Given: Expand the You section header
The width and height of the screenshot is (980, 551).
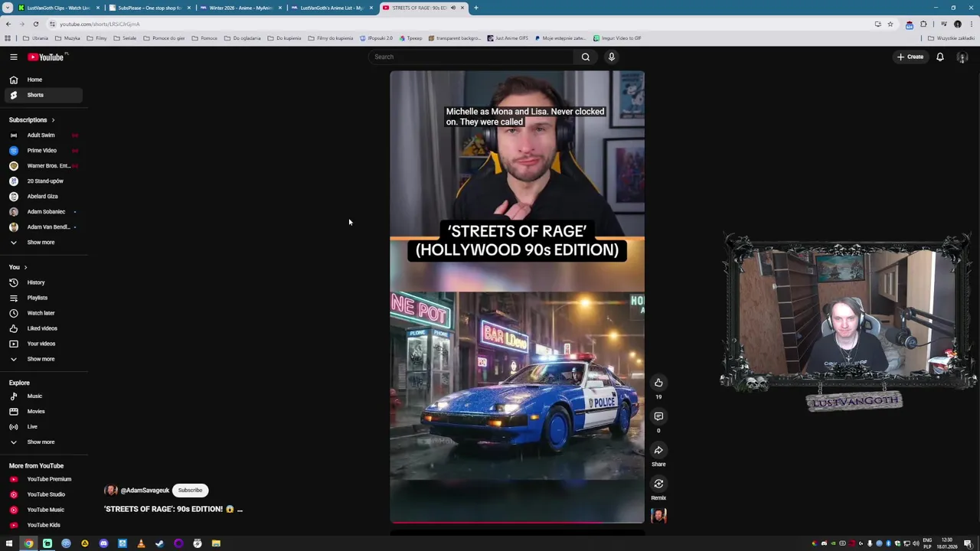Looking at the screenshot, I should [18, 267].
